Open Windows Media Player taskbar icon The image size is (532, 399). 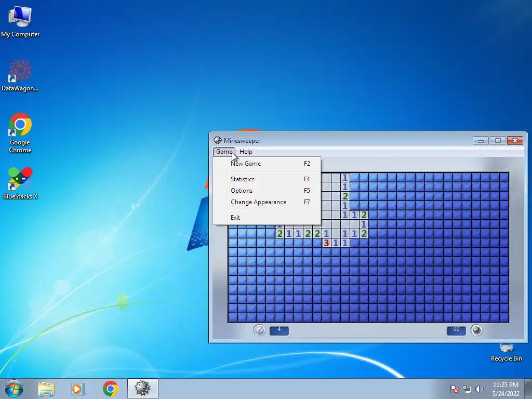[x=78, y=389]
